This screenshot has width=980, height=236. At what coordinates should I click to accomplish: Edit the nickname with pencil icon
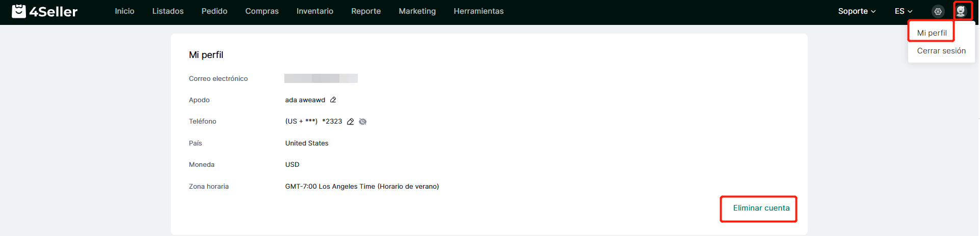[x=333, y=100]
